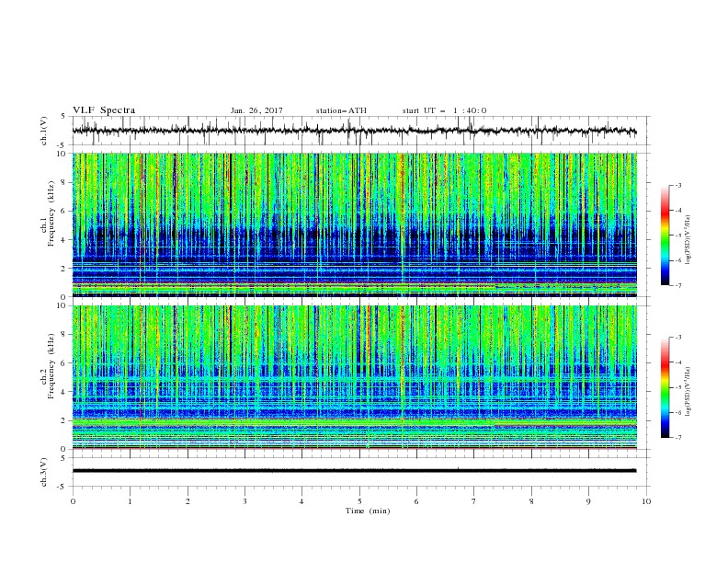Click the "VLF Spectra" title text
Screen dimensions: 728x563
(x=104, y=110)
